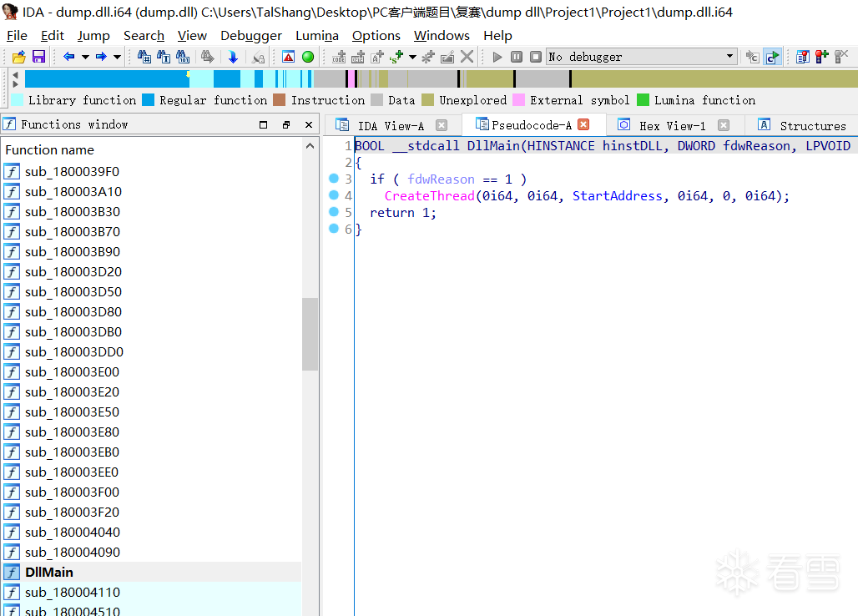Search for text (binoculars T icon)

coord(163,57)
